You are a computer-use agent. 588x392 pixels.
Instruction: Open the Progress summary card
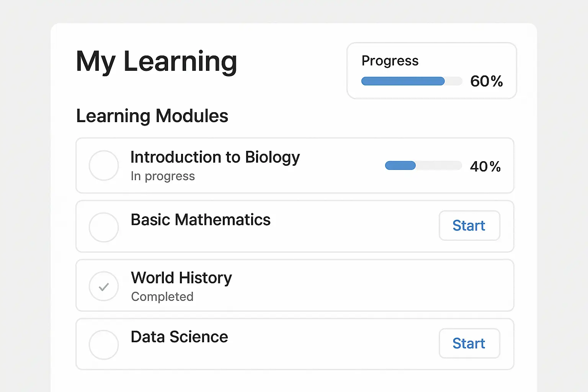(x=431, y=70)
